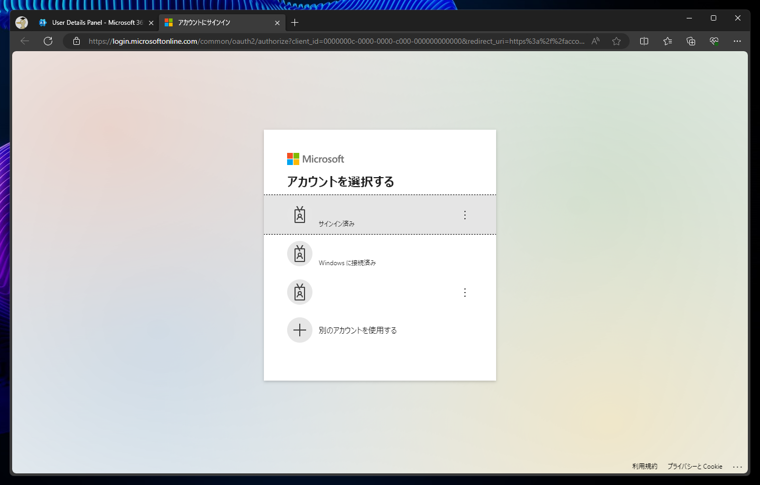The image size is (760, 485).
Task: Open the Favorites list
Action: coord(667,41)
